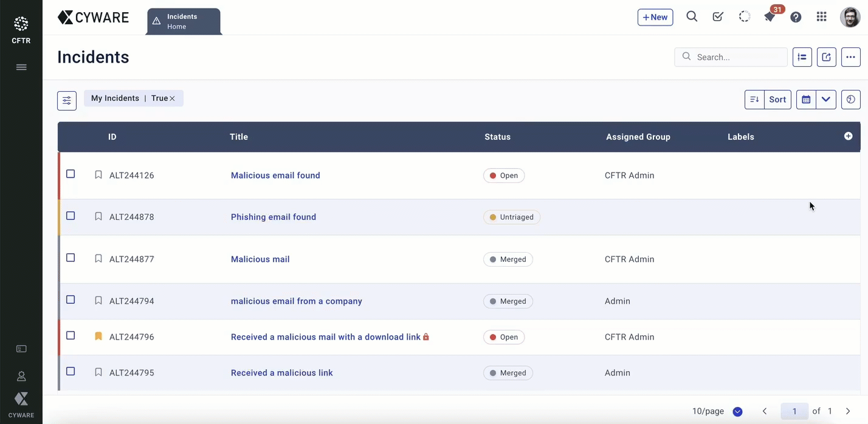Click the help question mark icon
The width and height of the screenshot is (868, 424).
click(796, 17)
